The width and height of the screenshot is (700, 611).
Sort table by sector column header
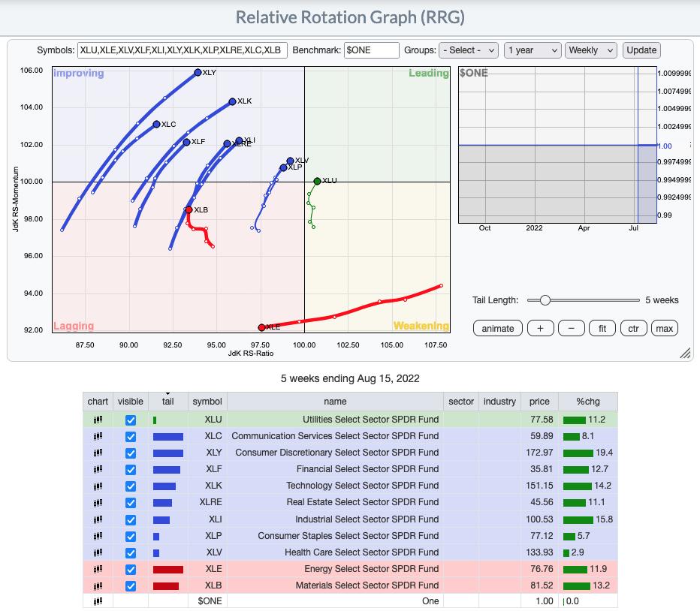click(x=461, y=402)
